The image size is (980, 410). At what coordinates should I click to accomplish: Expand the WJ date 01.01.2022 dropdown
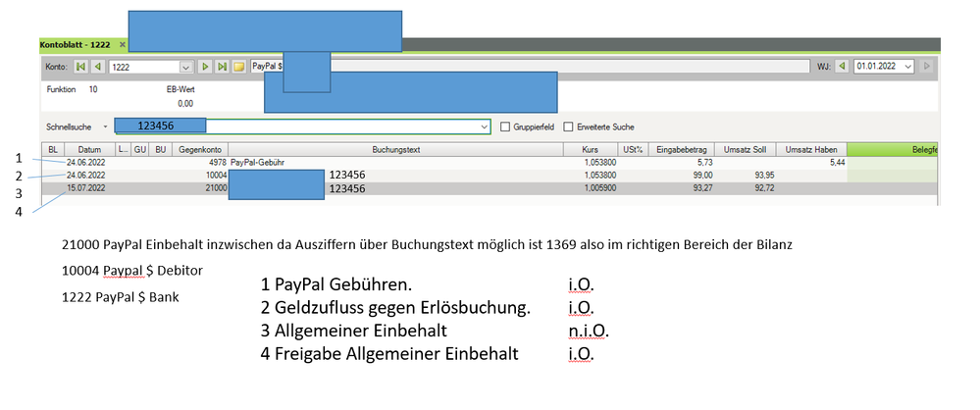pos(907,67)
